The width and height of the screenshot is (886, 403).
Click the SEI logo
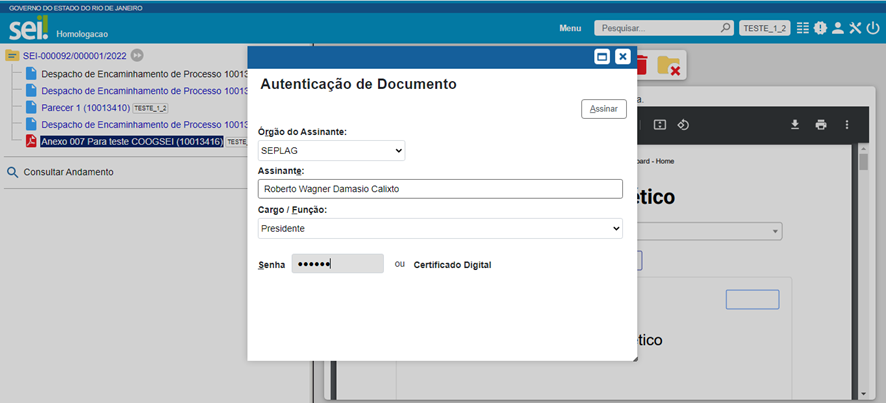pos(29,28)
